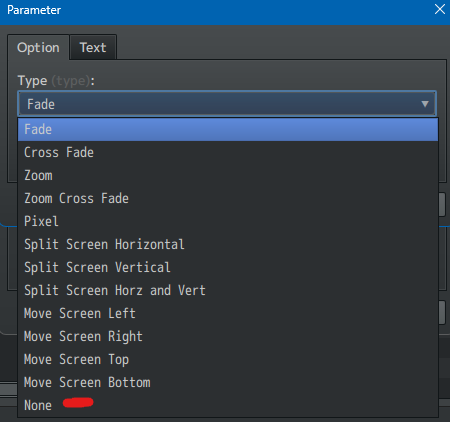This screenshot has height=422, width=450.
Task: Select Move Screen Left
Action: [228, 313]
